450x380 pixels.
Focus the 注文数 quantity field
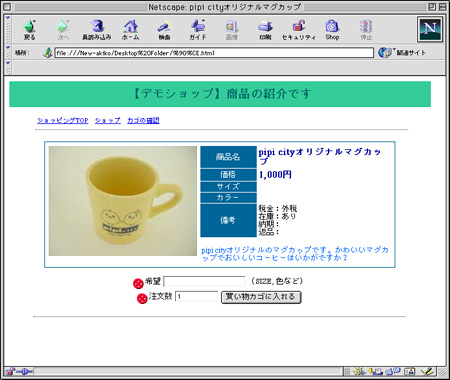196,296
